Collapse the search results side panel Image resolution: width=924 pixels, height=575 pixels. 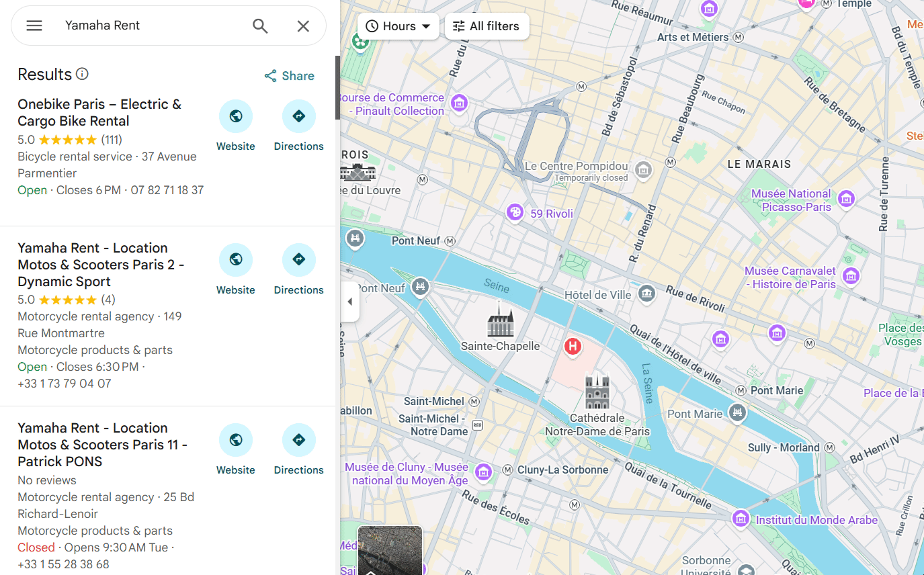(x=350, y=302)
